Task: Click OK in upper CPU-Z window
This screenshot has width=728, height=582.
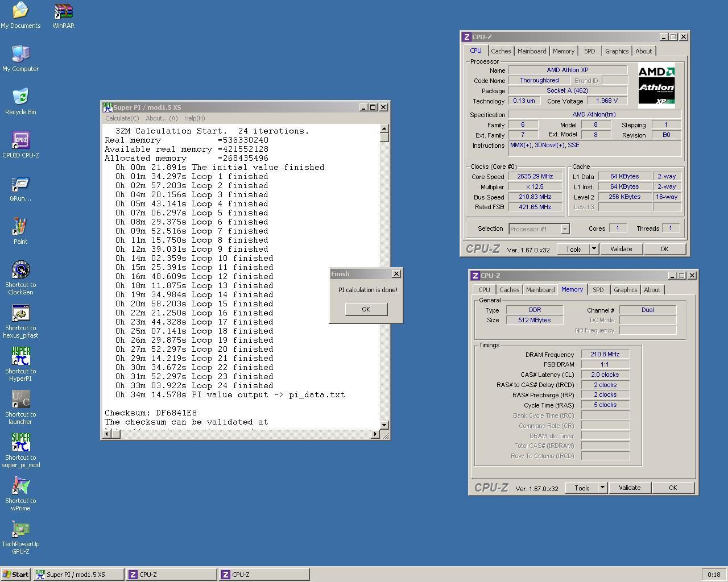Action: tap(664, 249)
